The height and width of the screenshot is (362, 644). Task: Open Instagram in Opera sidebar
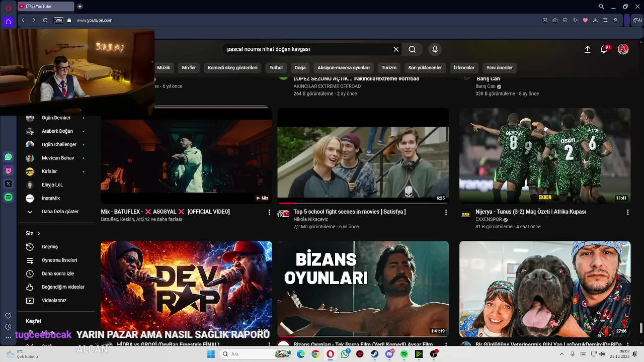(8, 170)
